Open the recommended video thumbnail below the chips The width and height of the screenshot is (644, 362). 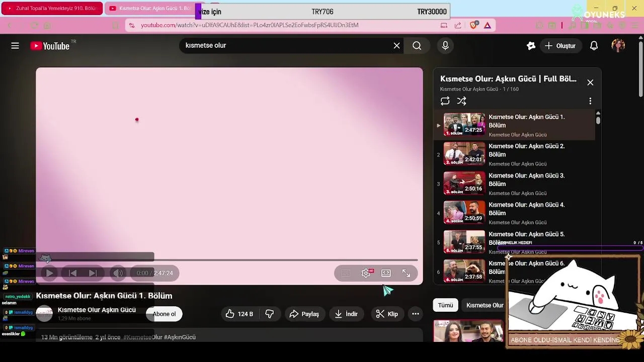coord(468,331)
